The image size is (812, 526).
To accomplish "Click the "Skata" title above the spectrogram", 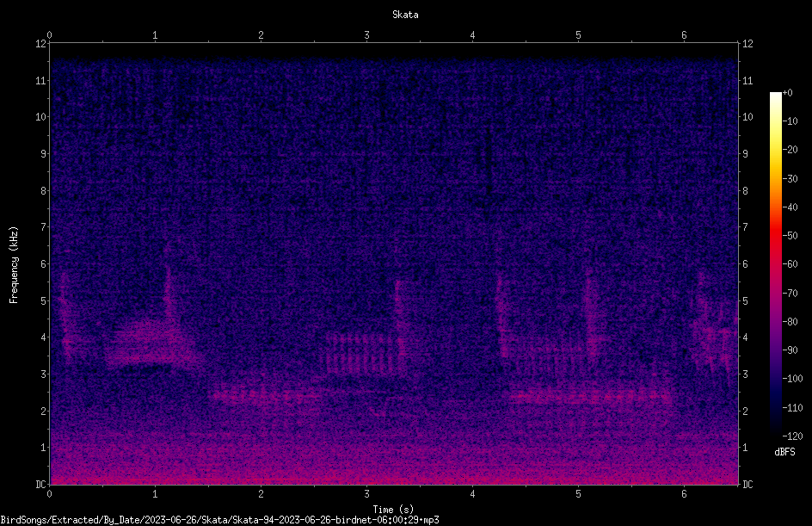I will point(405,15).
